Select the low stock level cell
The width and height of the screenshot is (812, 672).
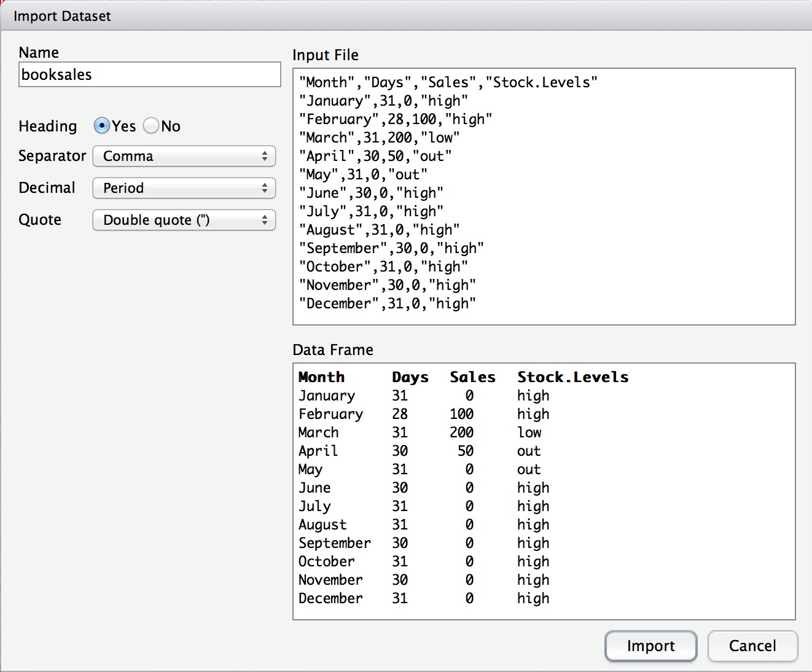529,432
